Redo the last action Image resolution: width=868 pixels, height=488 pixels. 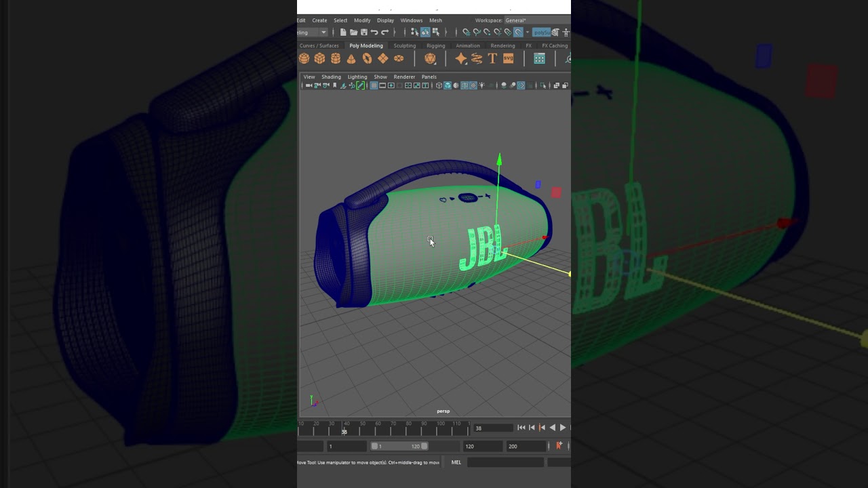coord(384,32)
